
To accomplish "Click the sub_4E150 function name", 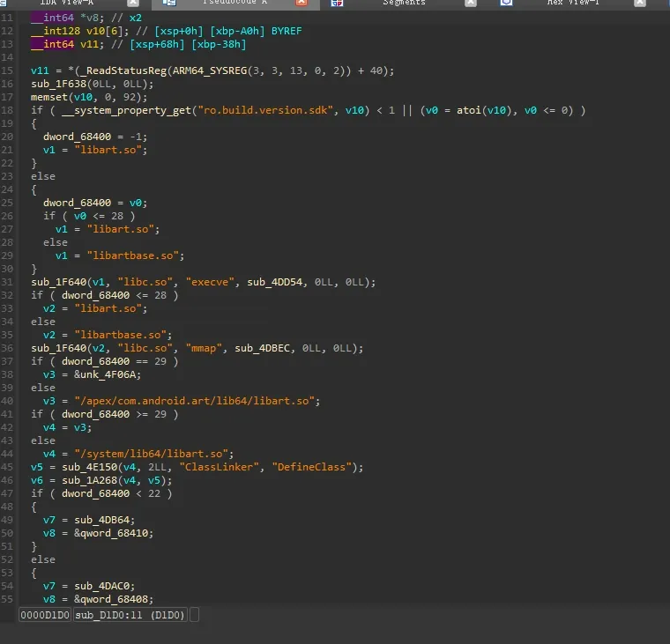I will (90, 467).
